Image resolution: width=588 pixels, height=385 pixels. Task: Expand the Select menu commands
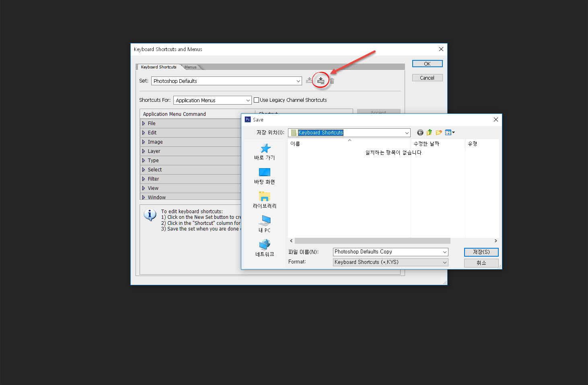click(144, 170)
